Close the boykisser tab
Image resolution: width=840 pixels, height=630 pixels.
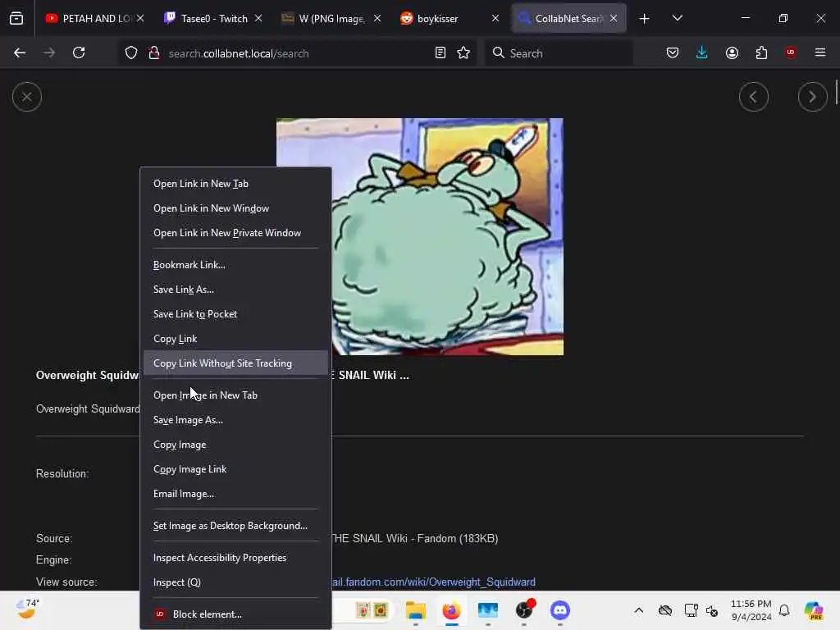[495, 18]
